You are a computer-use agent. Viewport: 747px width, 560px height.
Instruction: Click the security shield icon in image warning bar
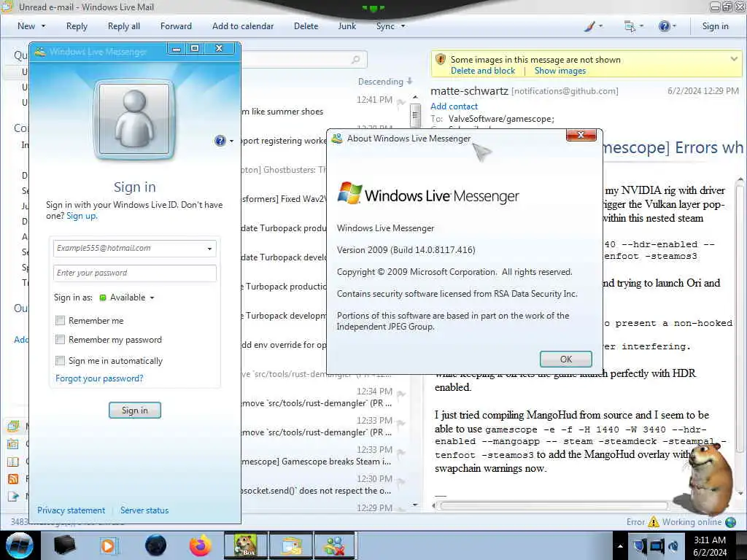[441, 60]
